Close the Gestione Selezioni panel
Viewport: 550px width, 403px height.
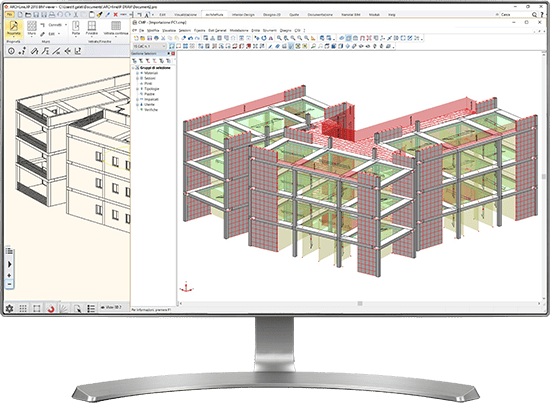pos(173,53)
